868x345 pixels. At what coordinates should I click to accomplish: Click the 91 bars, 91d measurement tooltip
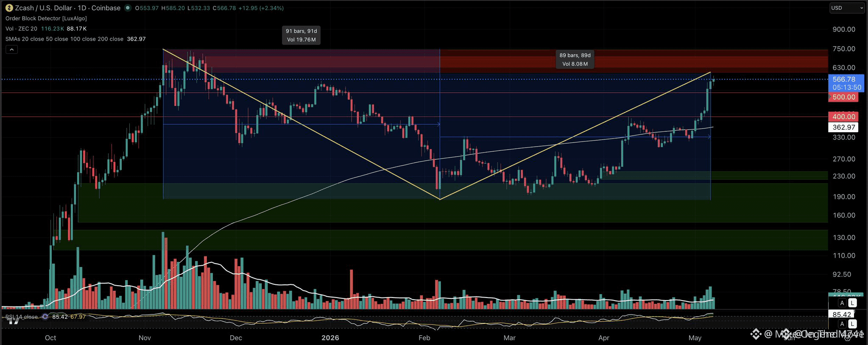pos(301,35)
